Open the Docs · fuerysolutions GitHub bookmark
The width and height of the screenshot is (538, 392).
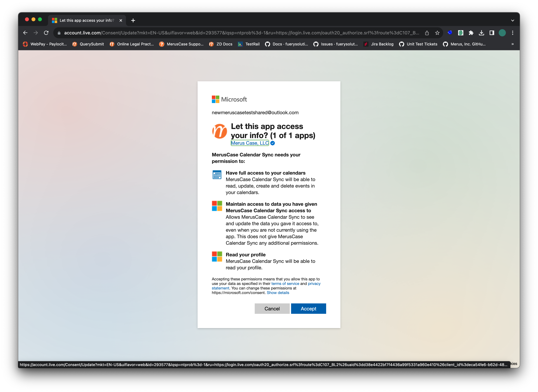pyautogui.click(x=287, y=44)
